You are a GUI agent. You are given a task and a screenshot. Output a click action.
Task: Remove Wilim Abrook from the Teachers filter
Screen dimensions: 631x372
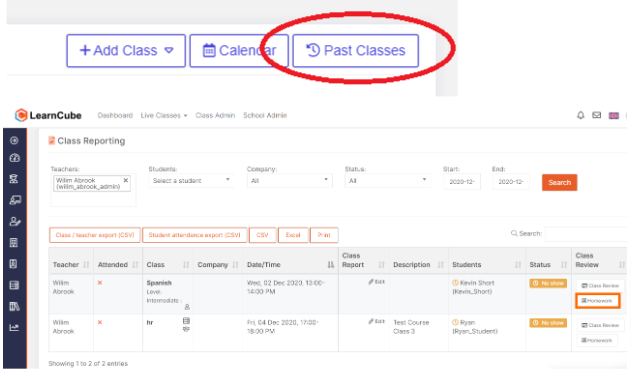(x=126, y=180)
